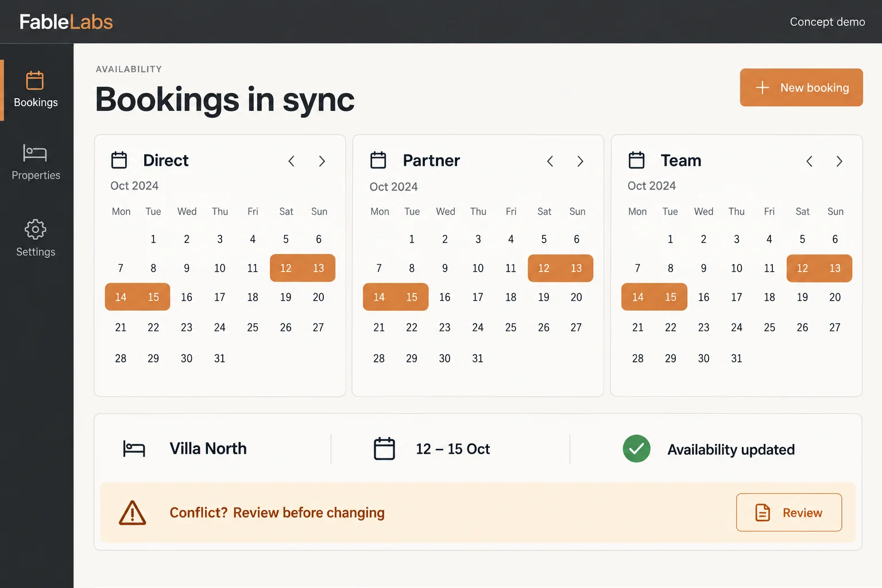
Task: Open the conflict Review button
Action: [789, 512]
